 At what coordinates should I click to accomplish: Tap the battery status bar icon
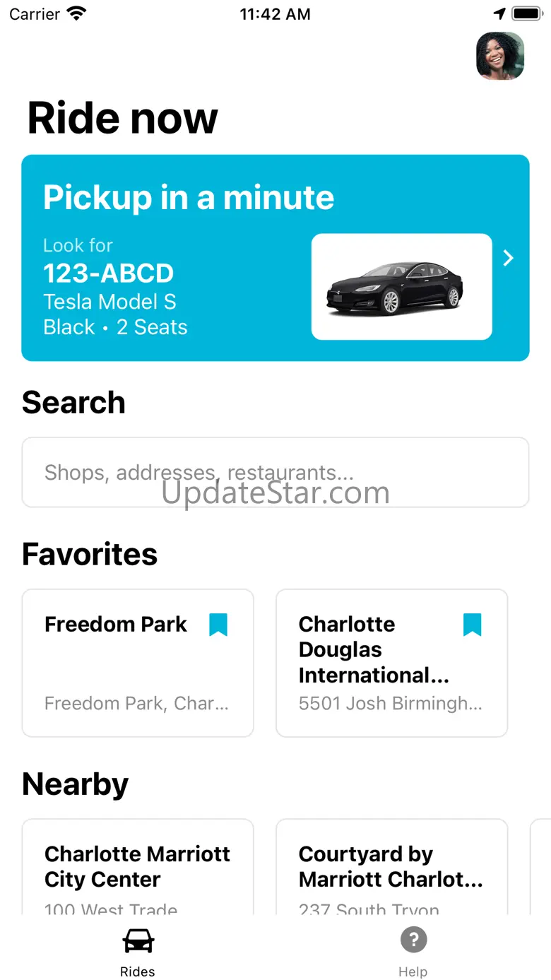(527, 14)
